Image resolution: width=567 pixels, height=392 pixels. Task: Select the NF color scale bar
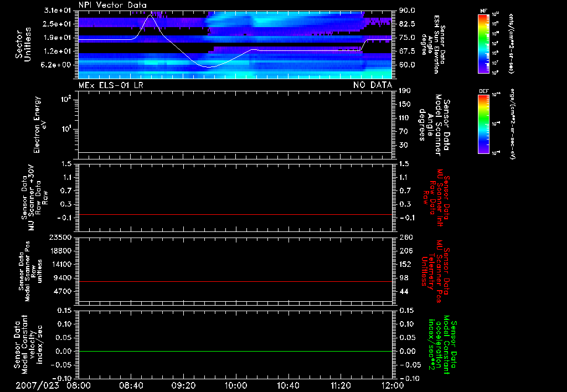(484, 44)
